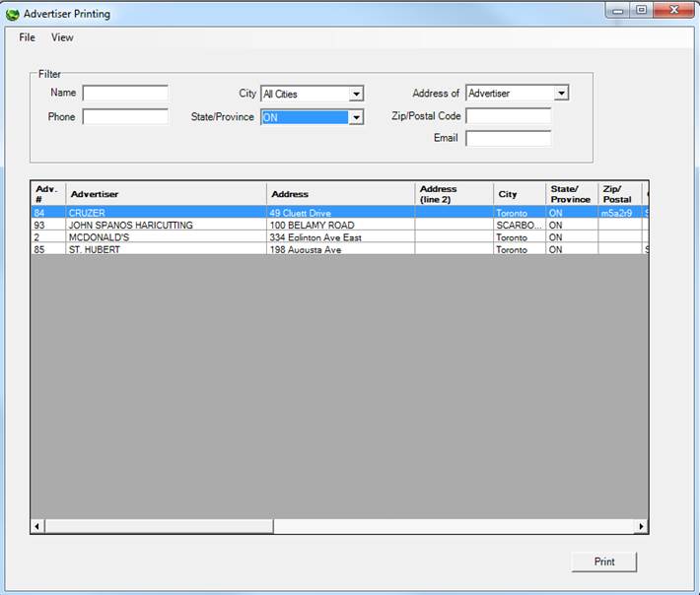Viewport: 700px width, 595px height.
Task: Click the Name filter text field
Action: 125,94
